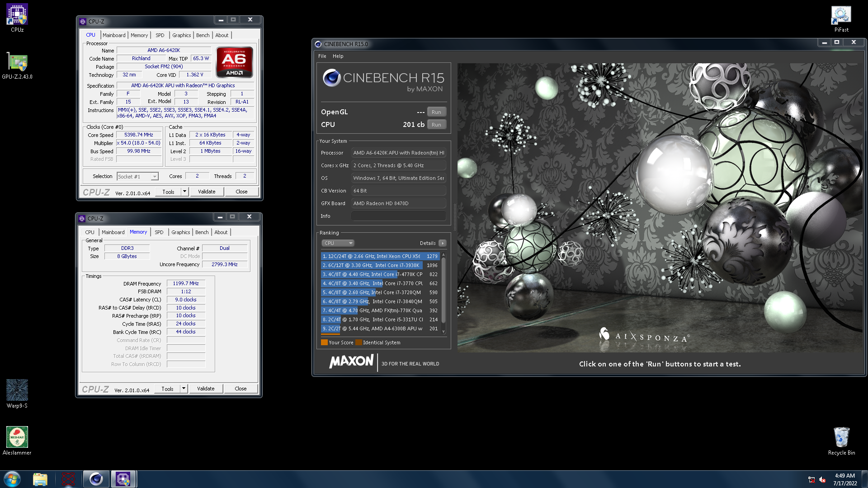This screenshot has width=868, height=488.
Task: Click the Details arrow button in Ranking
Action: (x=443, y=243)
